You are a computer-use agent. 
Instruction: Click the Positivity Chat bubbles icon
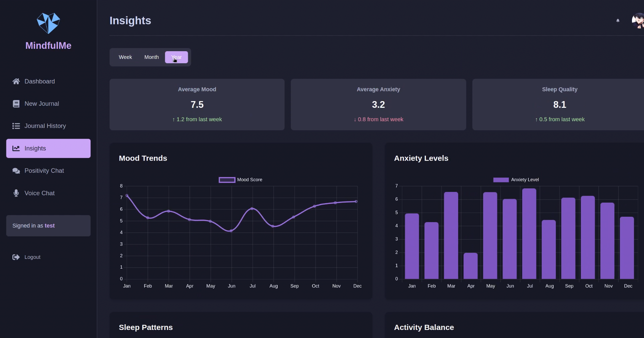click(16, 171)
